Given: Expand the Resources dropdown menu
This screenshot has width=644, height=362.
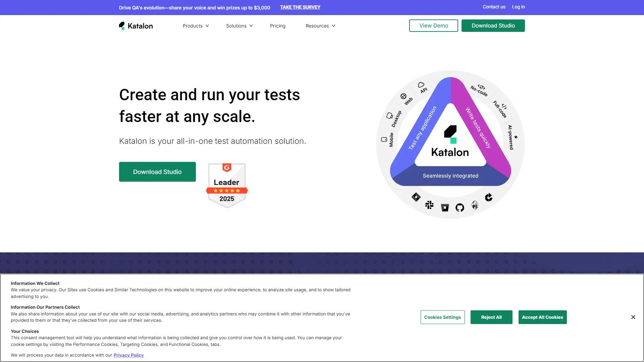Looking at the screenshot, I should point(320,26).
